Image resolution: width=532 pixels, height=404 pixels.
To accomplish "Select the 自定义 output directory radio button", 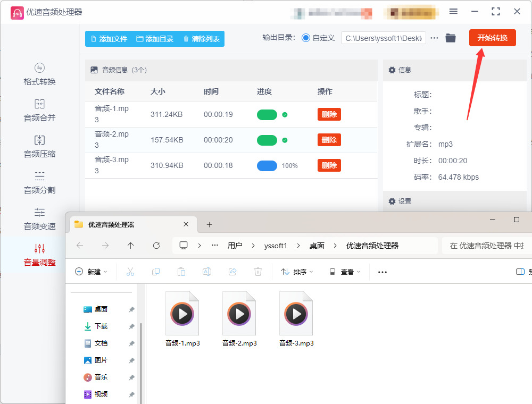I will tap(306, 38).
